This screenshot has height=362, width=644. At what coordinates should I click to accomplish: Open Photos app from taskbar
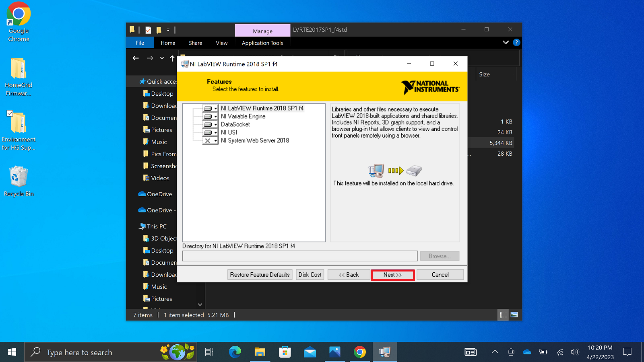[334, 352]
